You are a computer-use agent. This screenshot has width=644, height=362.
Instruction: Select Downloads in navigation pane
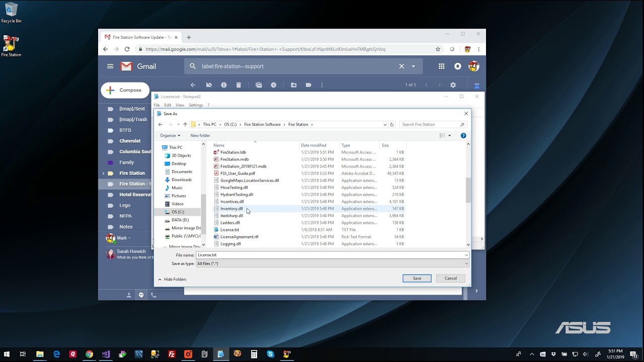coord(181,179)
